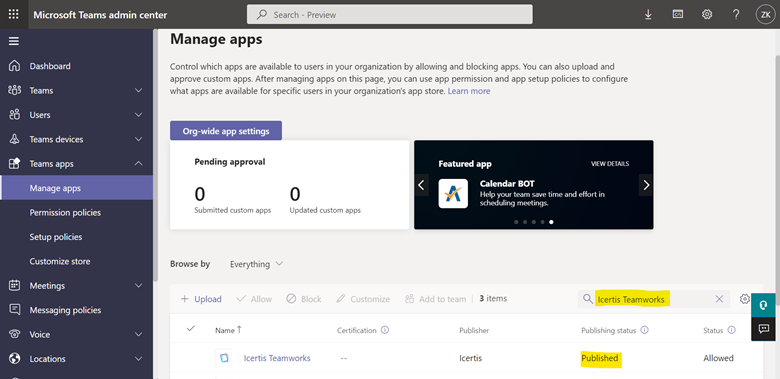
Task: Click the Teams sidebar icon
Action: (15, 91)
